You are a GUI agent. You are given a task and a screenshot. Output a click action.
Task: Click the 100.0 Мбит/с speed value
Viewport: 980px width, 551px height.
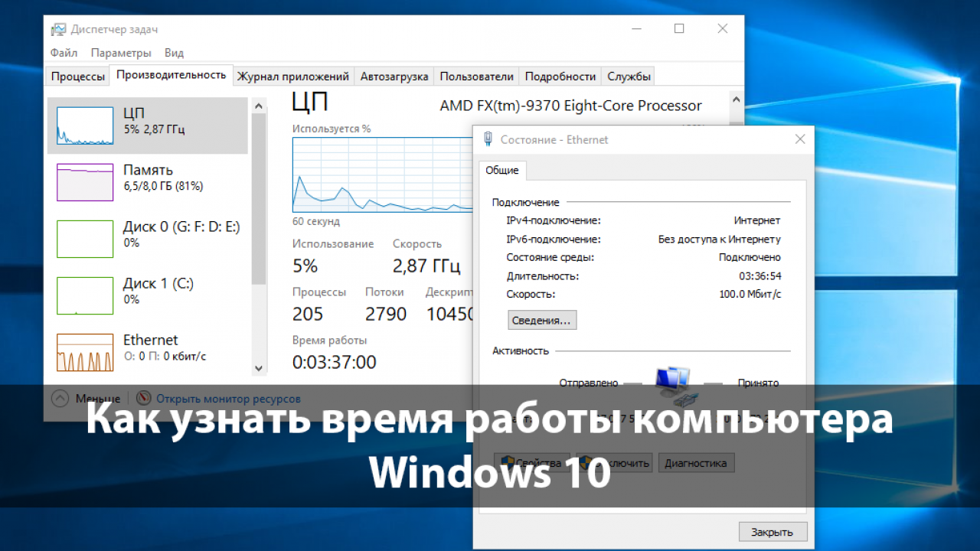[750, 294]
